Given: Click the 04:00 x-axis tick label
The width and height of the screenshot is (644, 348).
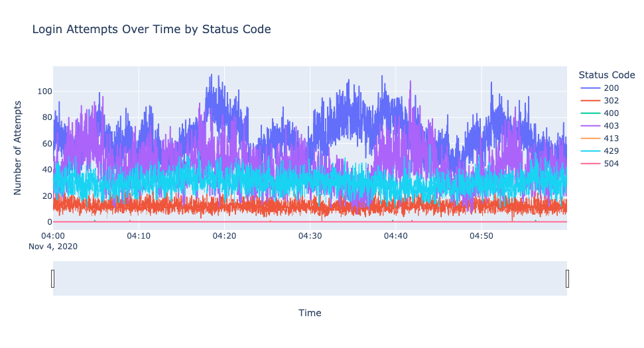Looking at the screenshot, I should (53, 236).
